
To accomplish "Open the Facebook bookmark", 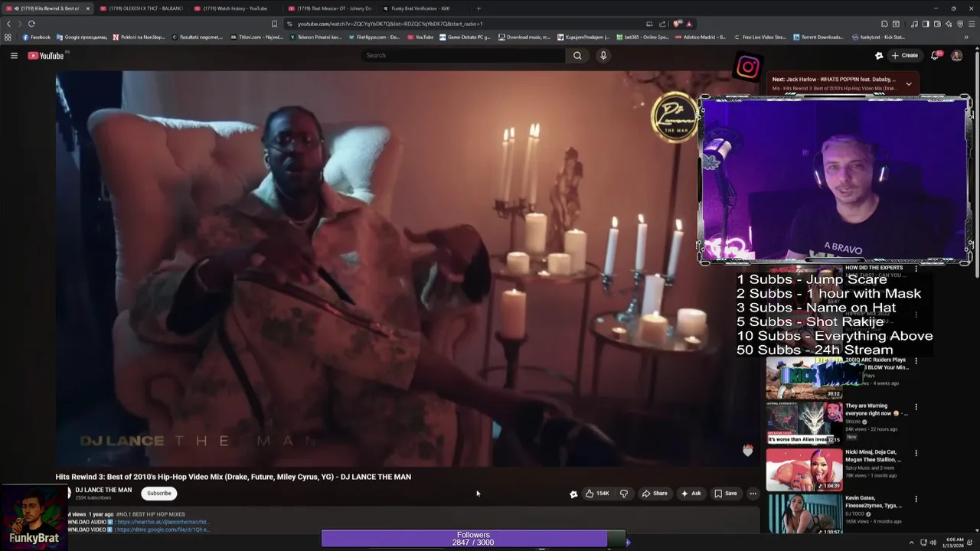I will [x=36, y=37].
